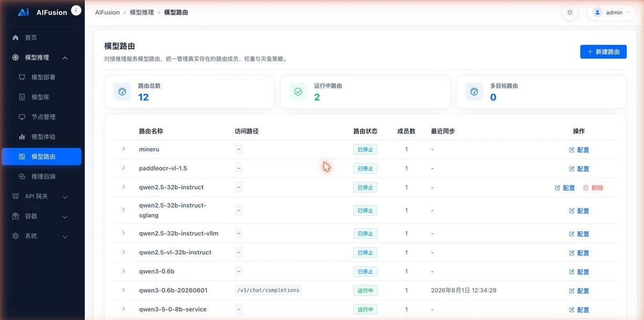
Task: Click the 容器 icon in sidebar
Action: tap(15, 216)
